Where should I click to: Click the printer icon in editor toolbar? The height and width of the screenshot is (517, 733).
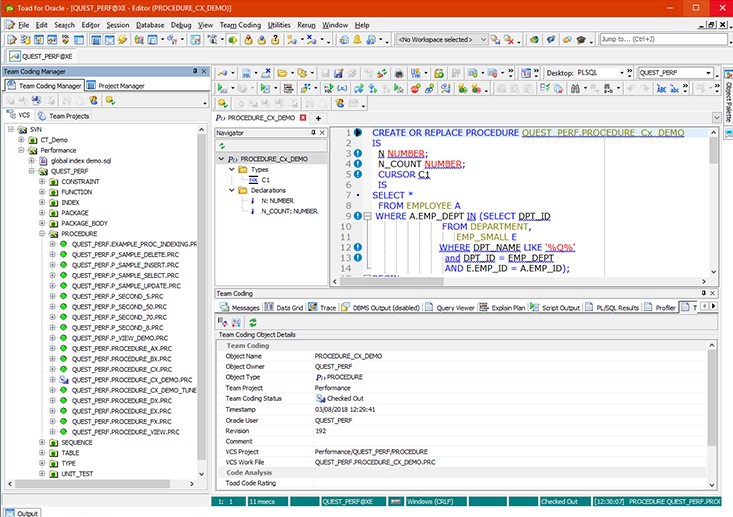[x=398, y=73]
